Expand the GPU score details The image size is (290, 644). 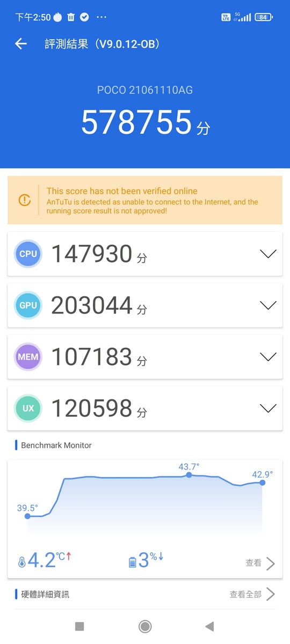point(268,305)
